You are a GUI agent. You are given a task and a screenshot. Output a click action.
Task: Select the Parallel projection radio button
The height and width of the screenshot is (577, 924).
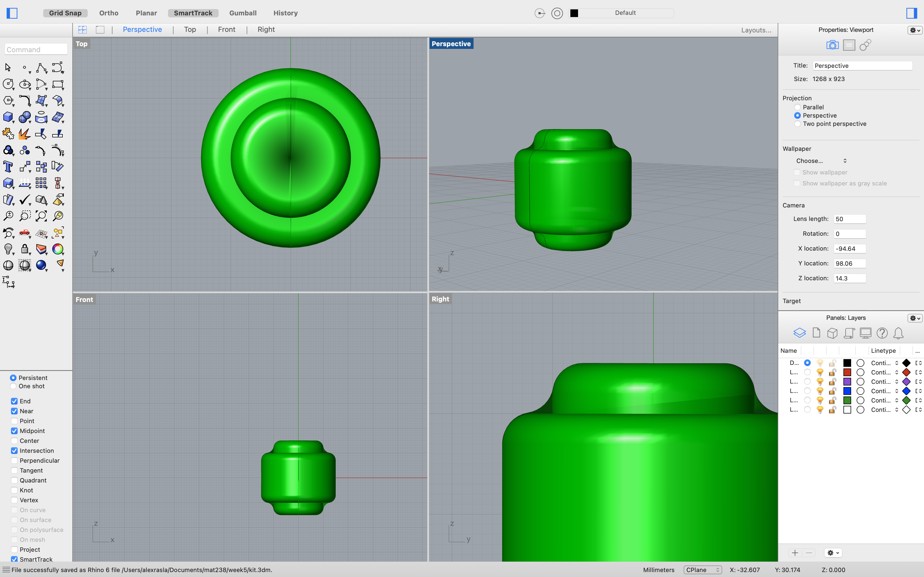pos(797,107)
